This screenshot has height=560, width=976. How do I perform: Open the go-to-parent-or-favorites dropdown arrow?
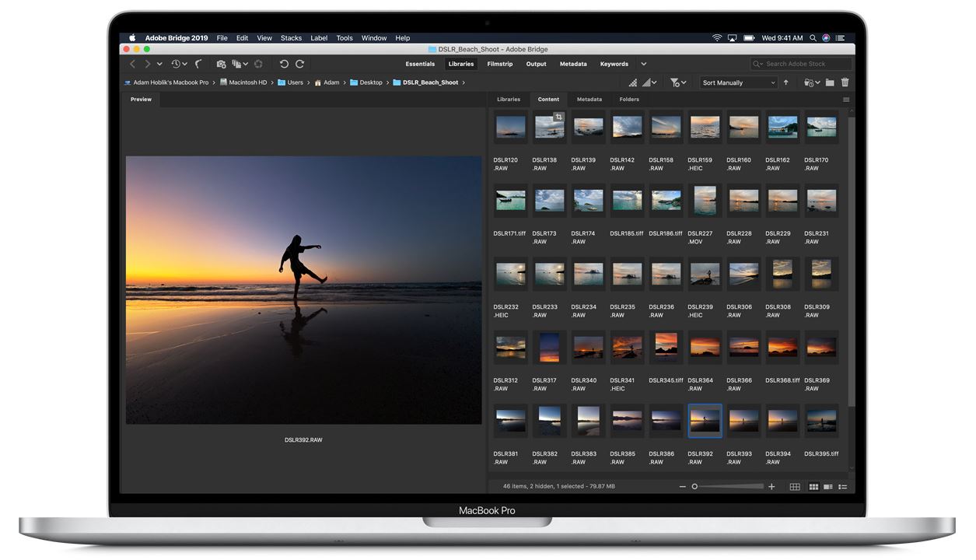(x=159, y=64)
